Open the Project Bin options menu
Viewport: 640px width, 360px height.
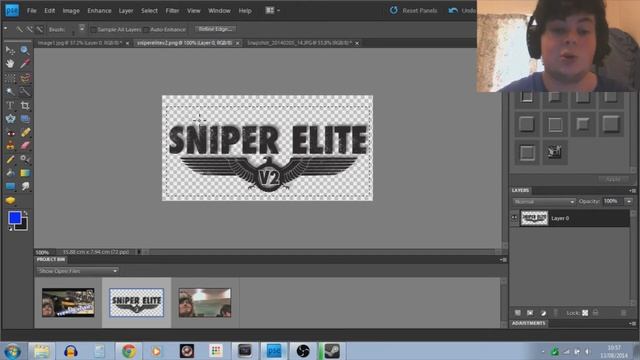(x=503, y=260)
